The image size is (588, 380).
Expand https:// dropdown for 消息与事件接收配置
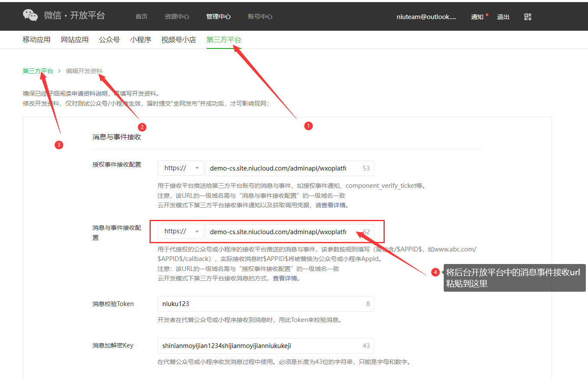tap(181, 232)
